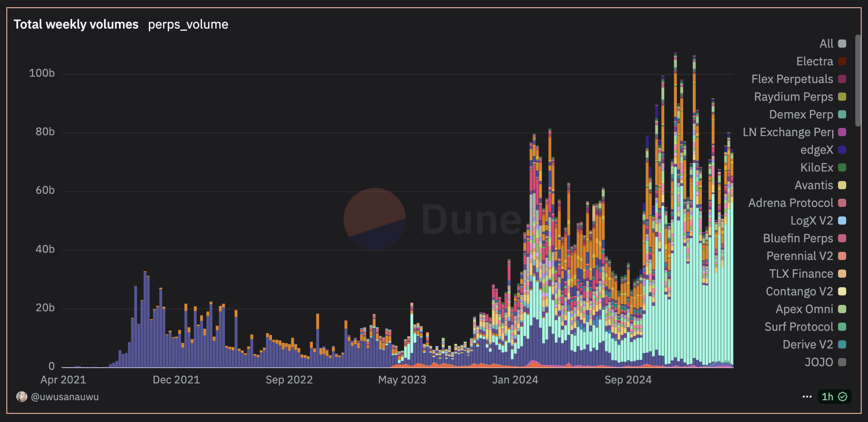This screenshot has height=422, width=868.
Task: Click the 1h refresh status badge
Action: 834,397
